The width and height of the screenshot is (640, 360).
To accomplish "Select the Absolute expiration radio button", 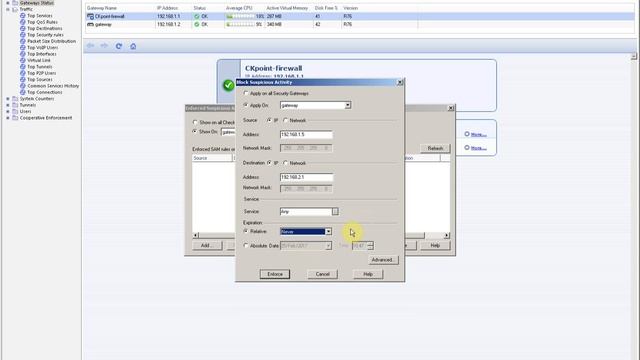I will 246,246.
